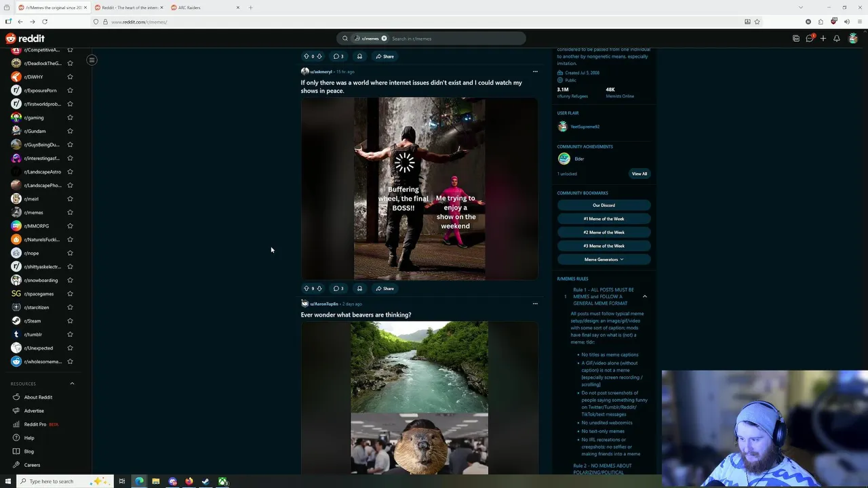
Task: Click the Steam icon in taskbar
Action: tap(205, 481)
